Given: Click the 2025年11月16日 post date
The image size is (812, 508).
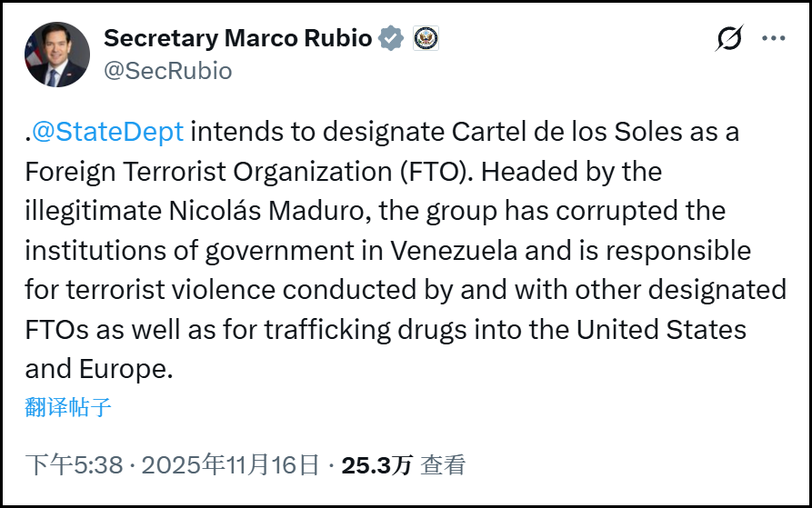Looking at the screenshot, I should (x=230, y=466).
